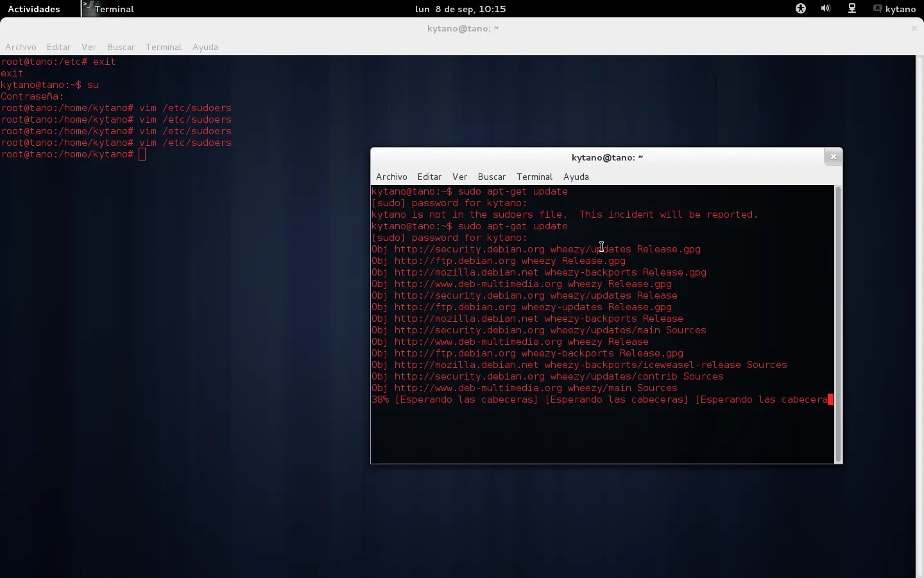Open Ayuda menu in background terminal
The image size is (924, 578).
tap(205, 47)
